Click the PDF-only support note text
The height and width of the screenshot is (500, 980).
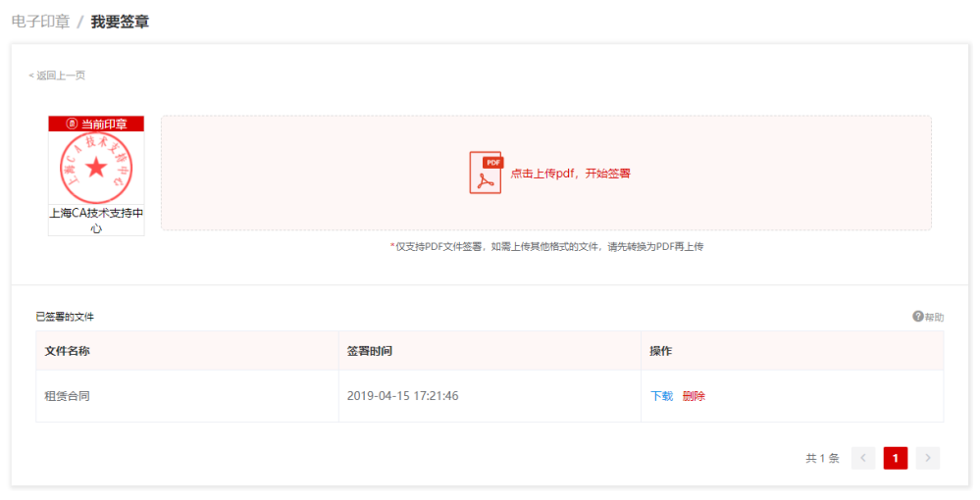(x=546, y=247)
